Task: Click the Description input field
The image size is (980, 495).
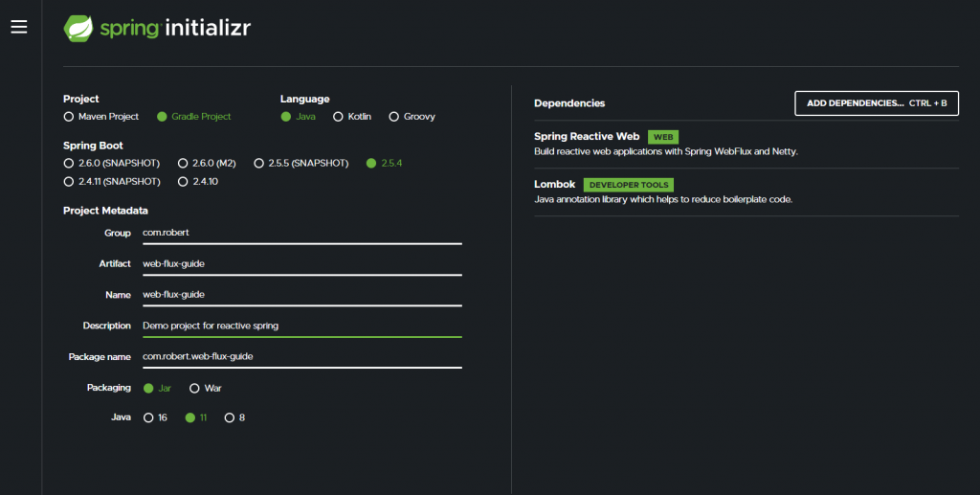Action: pyautogui.click(x=301, y=326)
